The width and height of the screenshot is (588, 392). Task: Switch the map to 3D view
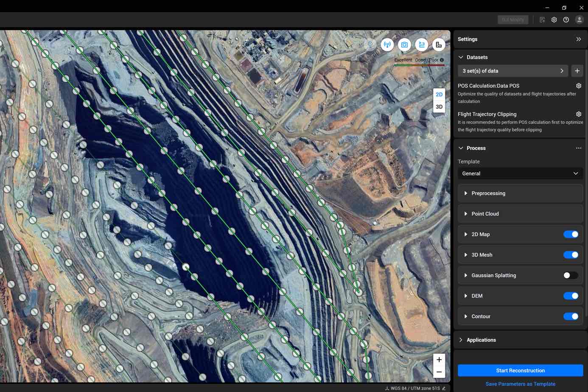click(x=439, y=107)
